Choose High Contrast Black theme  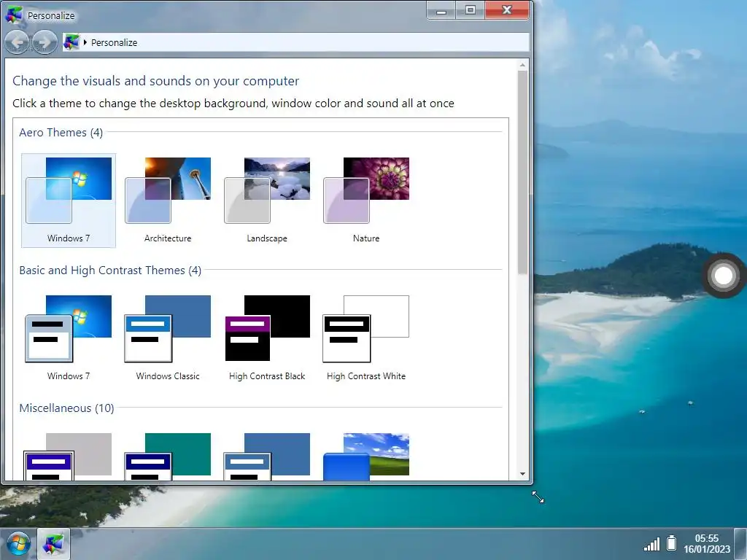click(267, 338)
